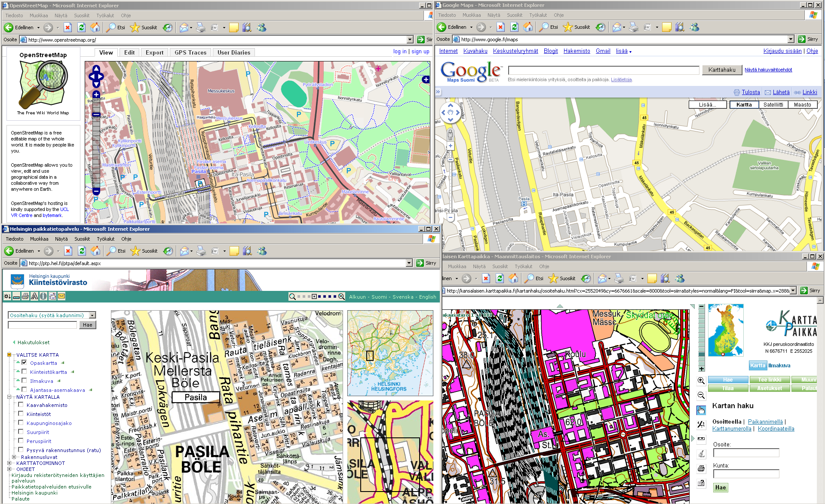The image size is (825, 504).
Task: Click Google Maps zoom out minus
Action: 450,217
